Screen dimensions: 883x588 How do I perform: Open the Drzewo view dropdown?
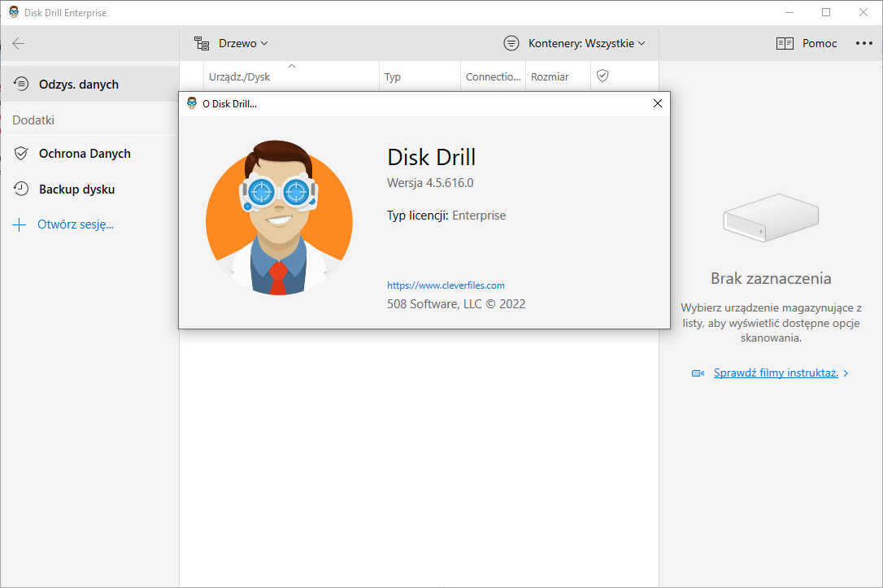click(243, 43)
